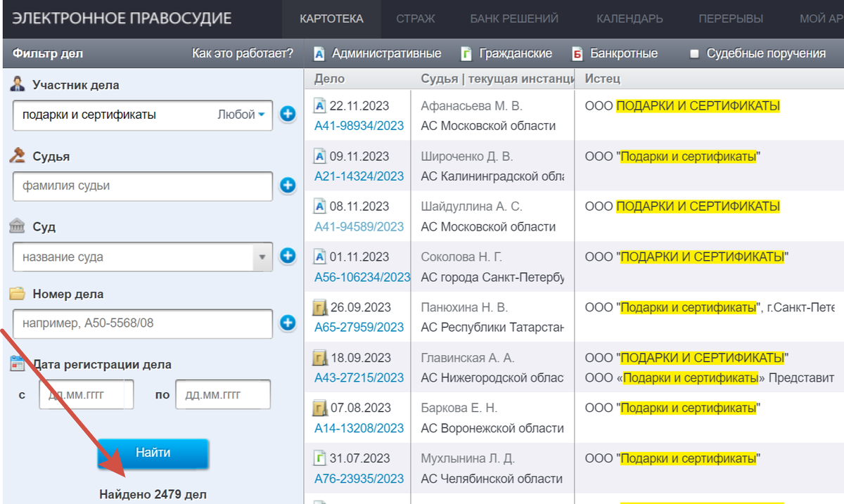Click the фамилия судьи input field
This screenshot has width=844, height=504.
click(143, 186)
